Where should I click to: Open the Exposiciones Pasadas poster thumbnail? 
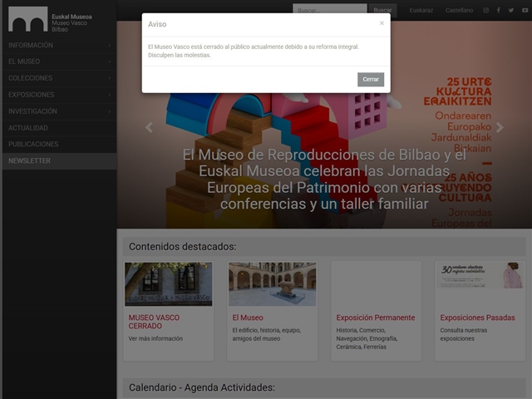(x=480, y=275)
